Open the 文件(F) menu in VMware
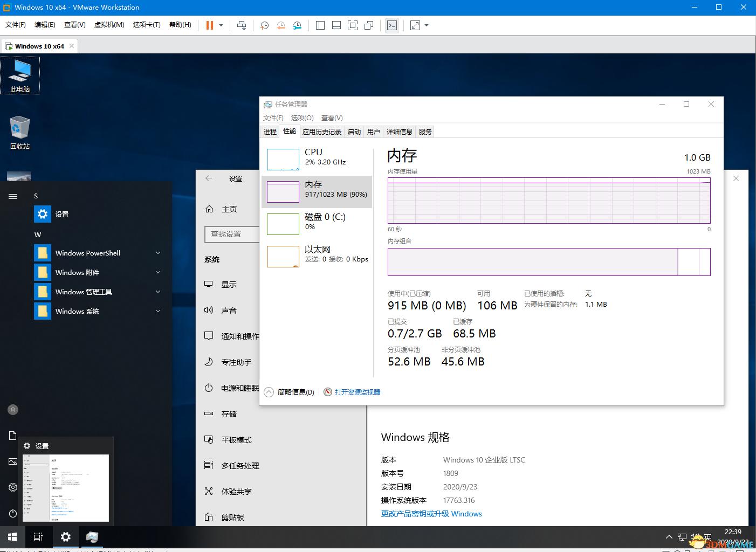This screenshot has width=756, height=552. click(x=15, y=25)
